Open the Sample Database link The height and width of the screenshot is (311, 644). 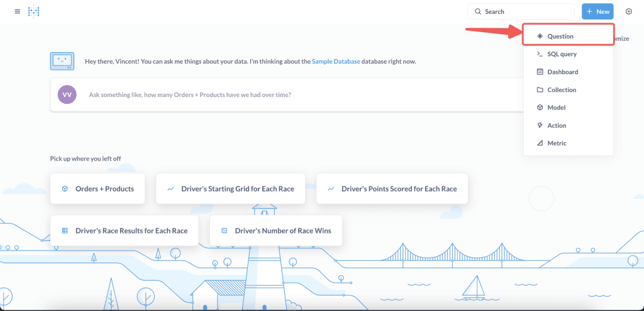pos(336,62)
